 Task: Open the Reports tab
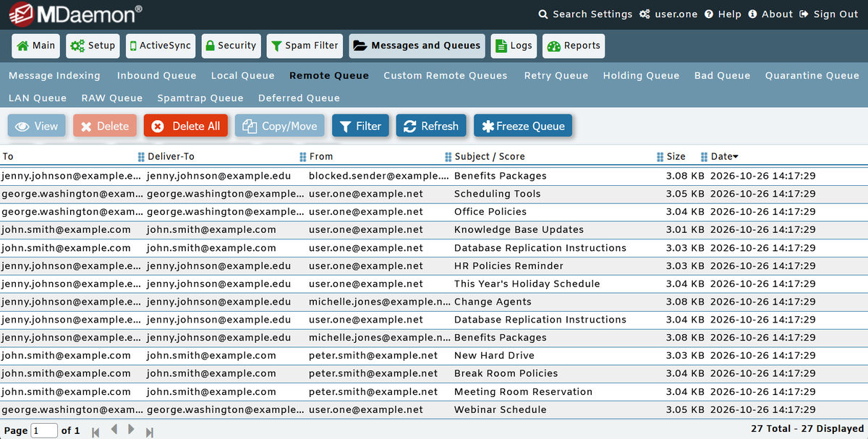[x=574, y=46]
